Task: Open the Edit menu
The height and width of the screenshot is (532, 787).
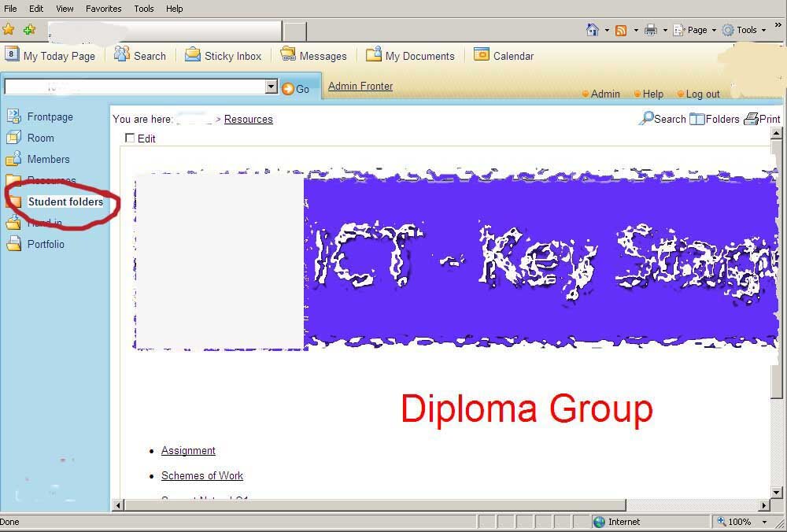Action: pos(36,9)
